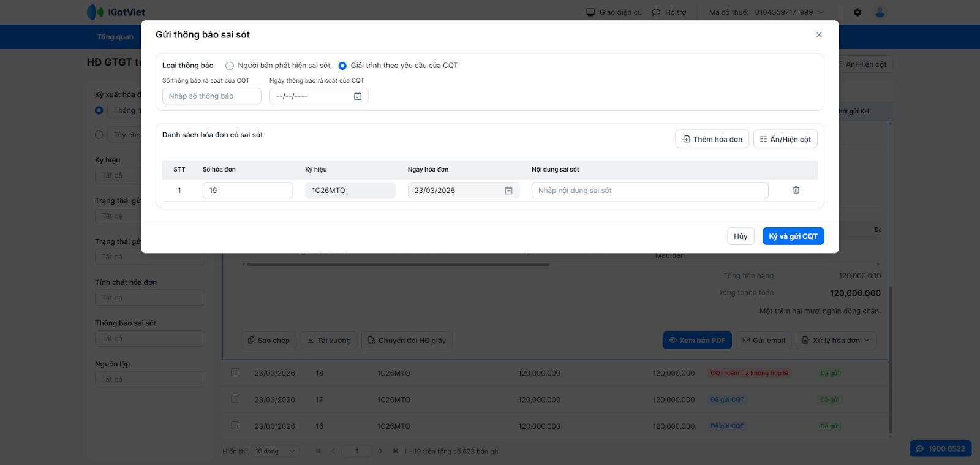This screenshot has width=980, height=465.
Task: Tick checkbox for invoice number 17 row
Action: click(x=235, y=399)
